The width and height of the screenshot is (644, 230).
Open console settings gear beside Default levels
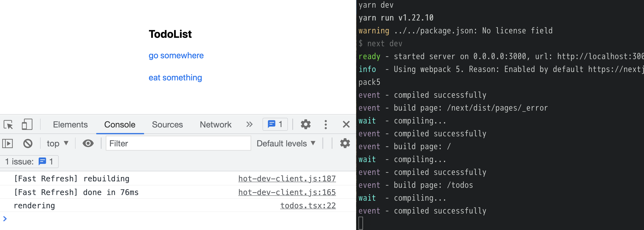pos(345,143)
